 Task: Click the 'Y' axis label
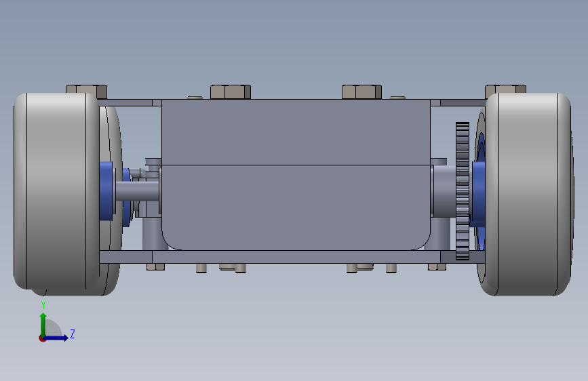click(x=43, y=305)
